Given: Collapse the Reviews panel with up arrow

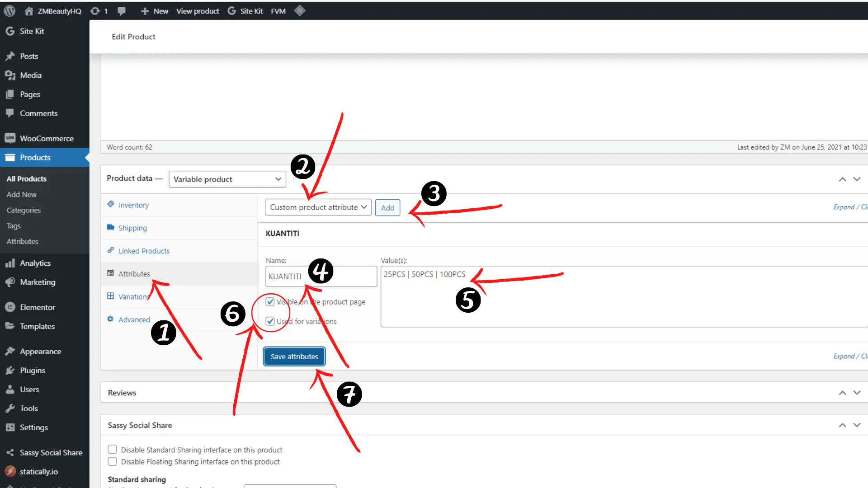Looking at the screenshot, I should pos(842,393).
